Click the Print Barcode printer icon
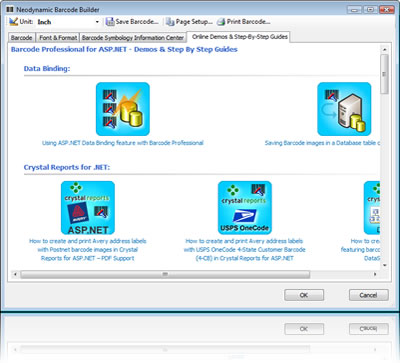The width and height of the screenshot is (400, 363). (x=221, y=22)
